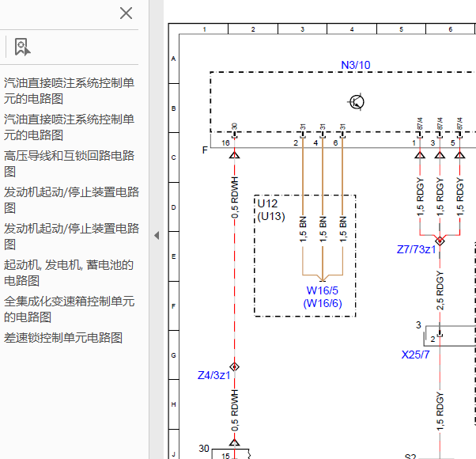Click the U12 label in dashed box
This screenshot has width=476, height=459.
pos(267,203)
